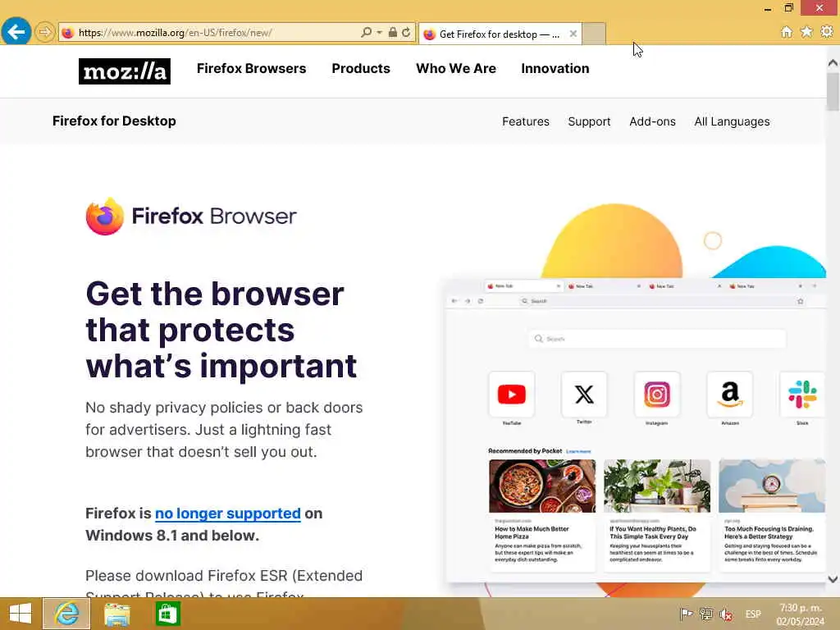Open the Innovation menu
This screenshot has width=840, height=630.
[x=555, y=69]
